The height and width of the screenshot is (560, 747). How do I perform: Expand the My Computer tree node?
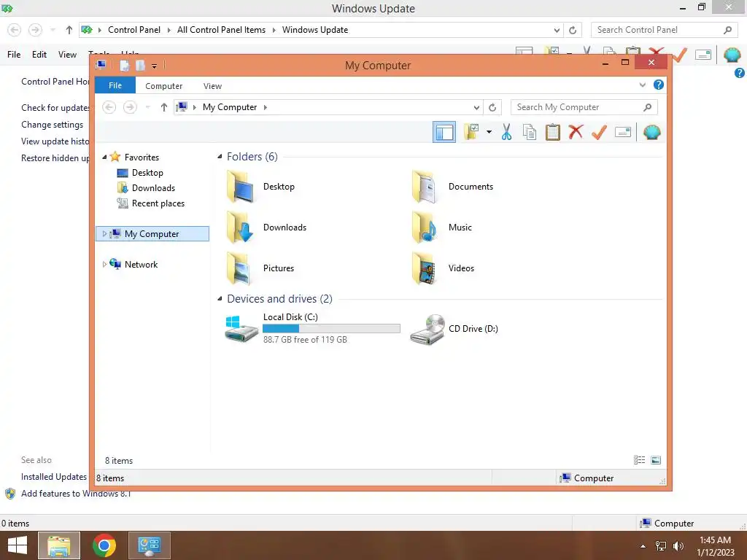[104, 234]
